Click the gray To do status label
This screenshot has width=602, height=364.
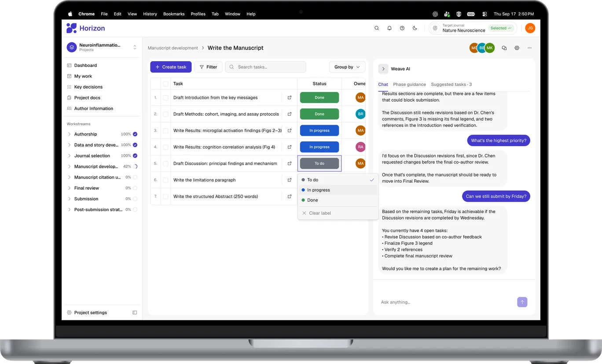point(319,163)
